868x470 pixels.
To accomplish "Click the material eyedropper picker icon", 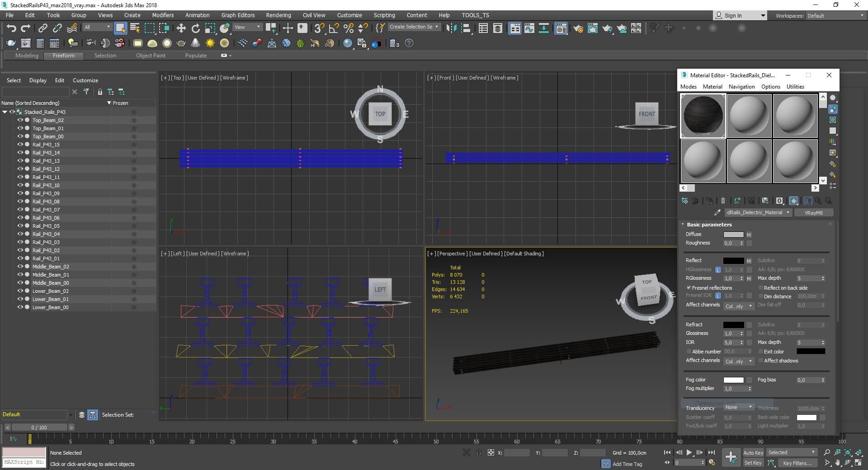I will pos(717,212).
